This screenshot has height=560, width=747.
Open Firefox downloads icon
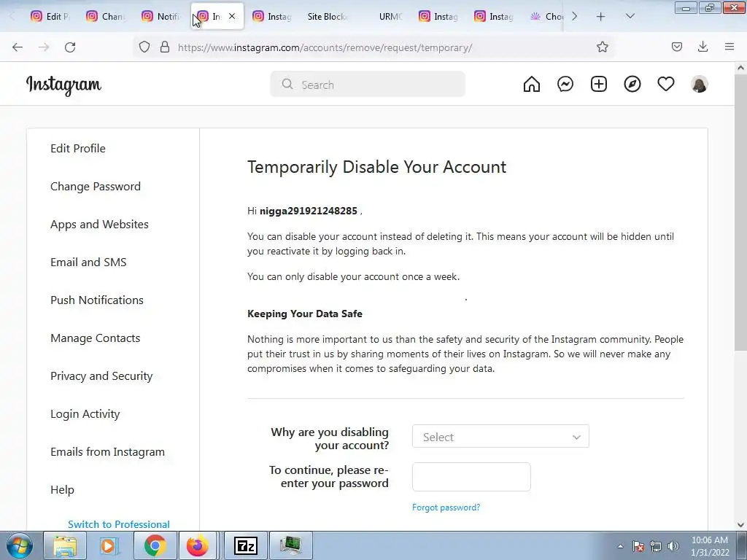tap(703, 47)
